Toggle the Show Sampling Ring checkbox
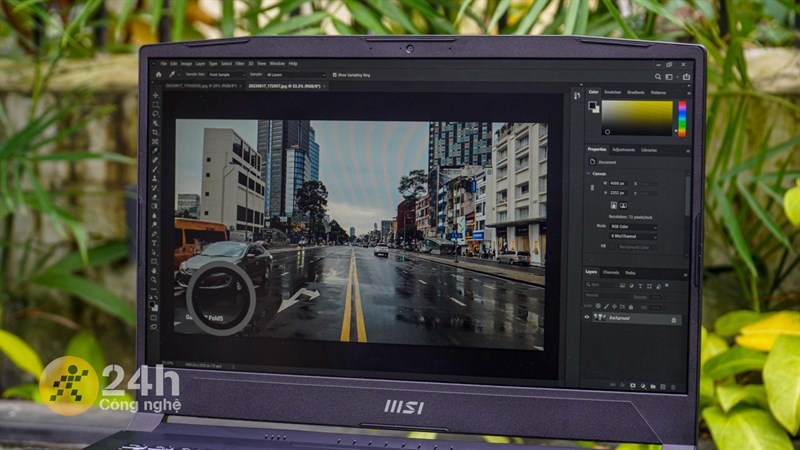800x450 pixels. 332,75
